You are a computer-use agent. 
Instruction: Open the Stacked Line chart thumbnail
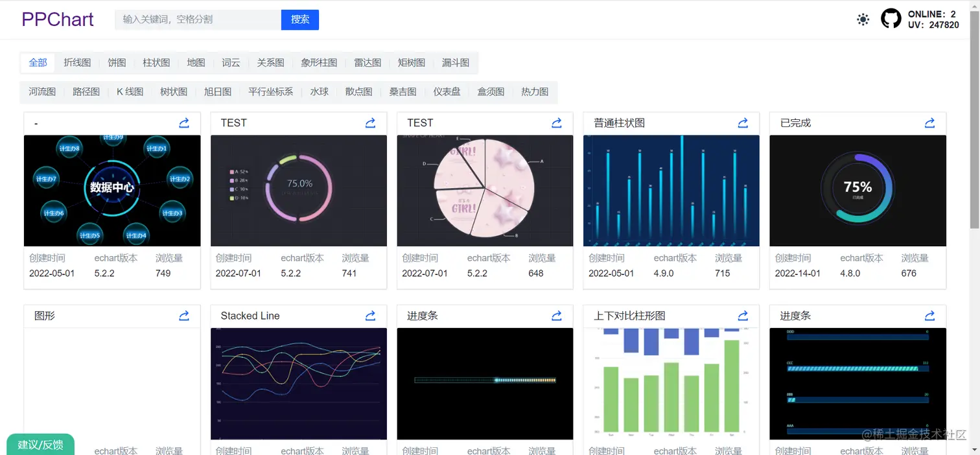click(299, 384)
